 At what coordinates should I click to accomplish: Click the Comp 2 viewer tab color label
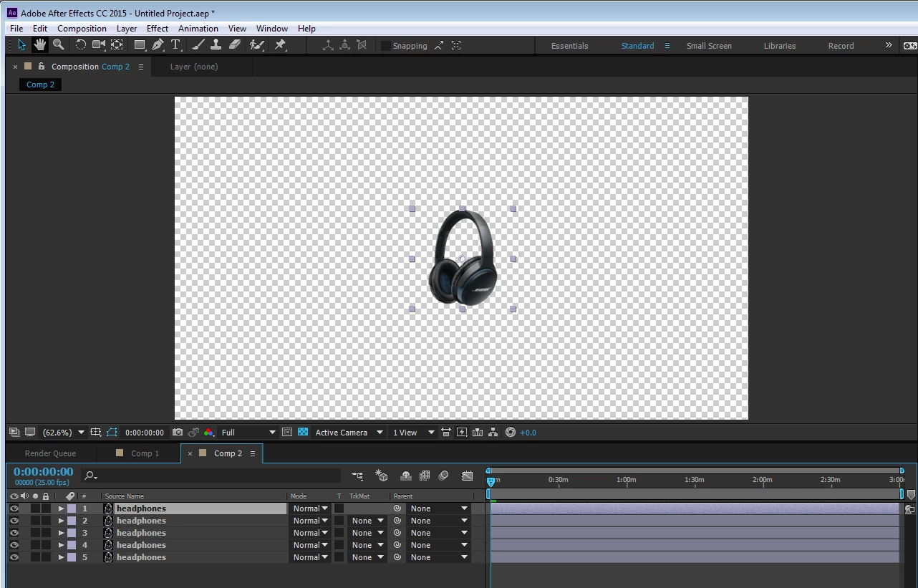tap(28, 67)
